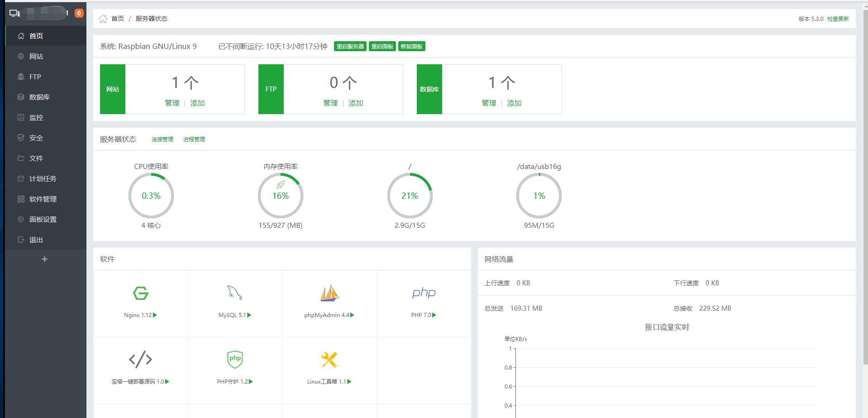The width and height of the screenshot is (868, 418).
Task: Click the rocket memory-release icon
Action: tap(281, 184)
